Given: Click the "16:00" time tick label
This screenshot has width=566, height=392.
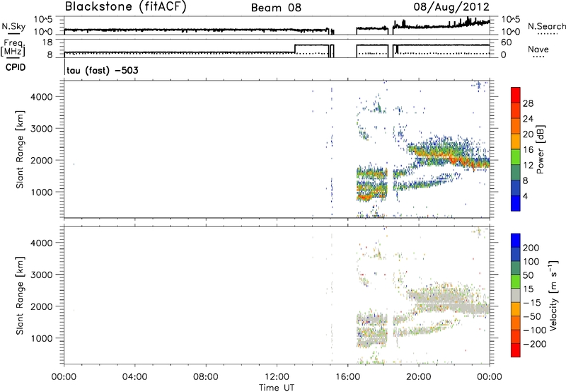Looking at the screenshot, I should (x=347, y=377).
